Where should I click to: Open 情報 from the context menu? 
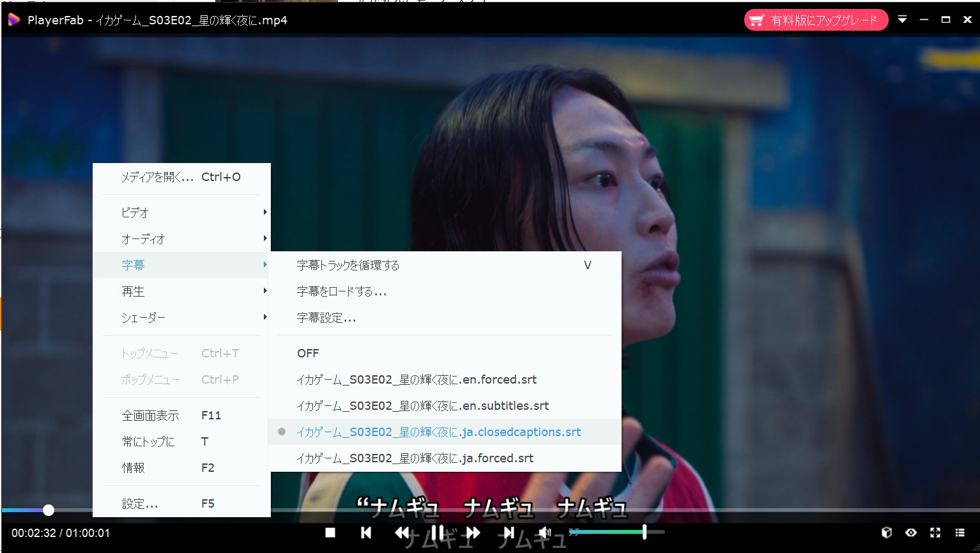(x=181, y=468)
